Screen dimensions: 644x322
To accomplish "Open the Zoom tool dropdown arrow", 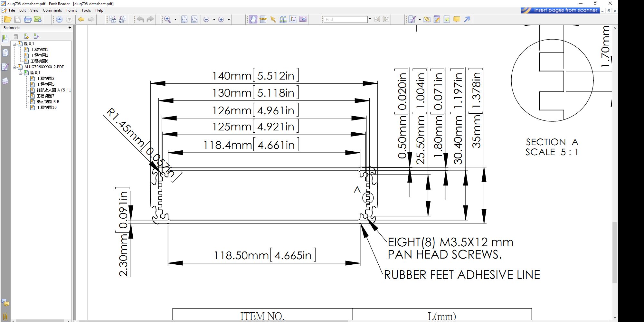I will [x=175, y=19].
